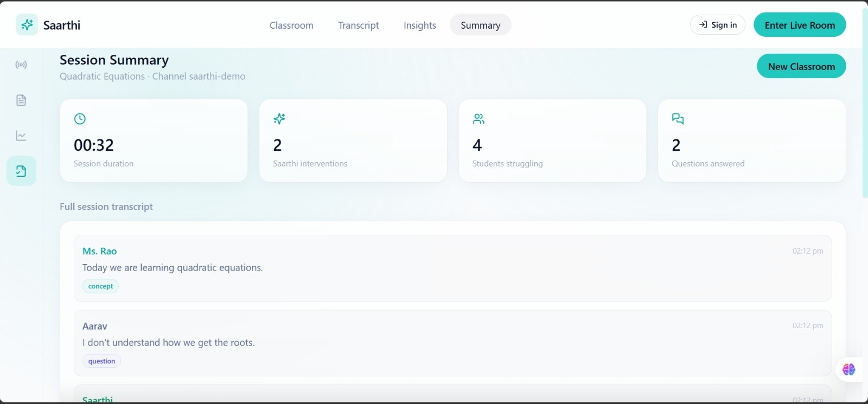Click the Sign in button

(x=718, y=25)
